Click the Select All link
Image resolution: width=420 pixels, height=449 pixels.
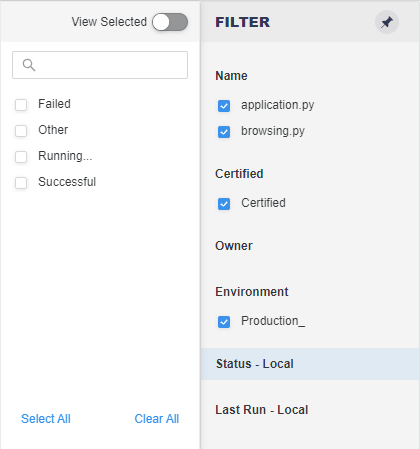46,419
